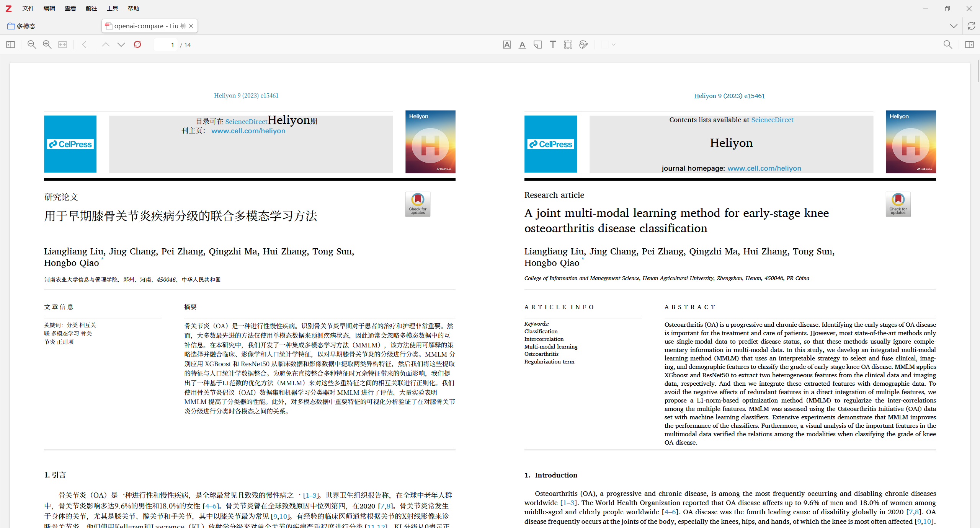Open www.cell.com/heliyon link in English page
This screenshot has width=980, height=528.
pos(764,168)
